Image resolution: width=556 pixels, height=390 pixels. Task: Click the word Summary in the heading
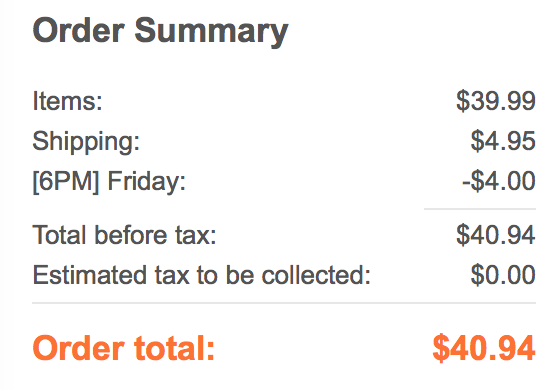211,33
